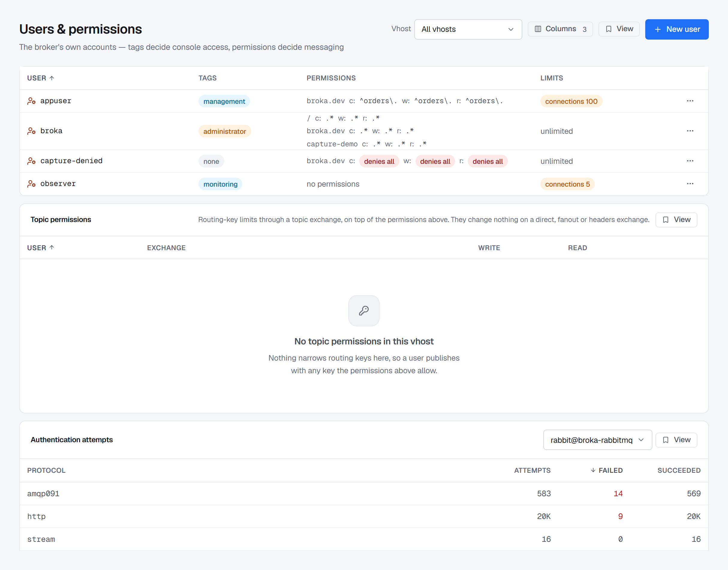
Task: Click the LIMITS column header
Action: click(x=552, y=78)
